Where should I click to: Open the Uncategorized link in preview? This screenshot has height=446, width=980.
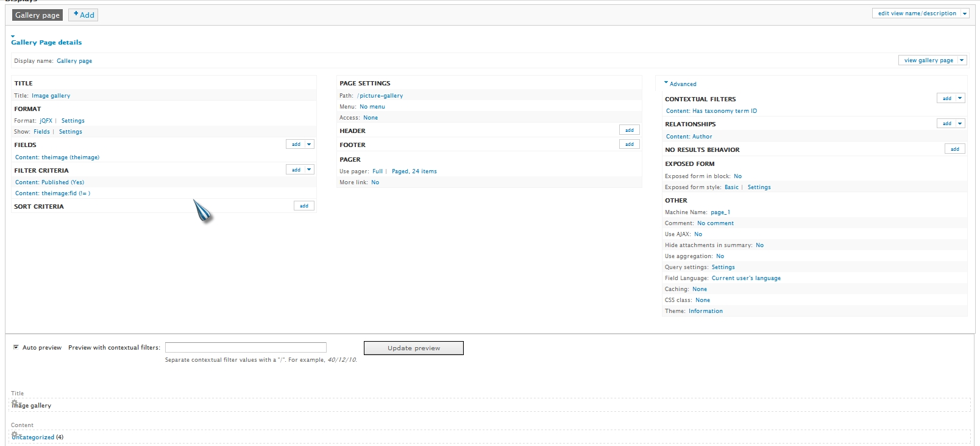click(x=33, y=437)
